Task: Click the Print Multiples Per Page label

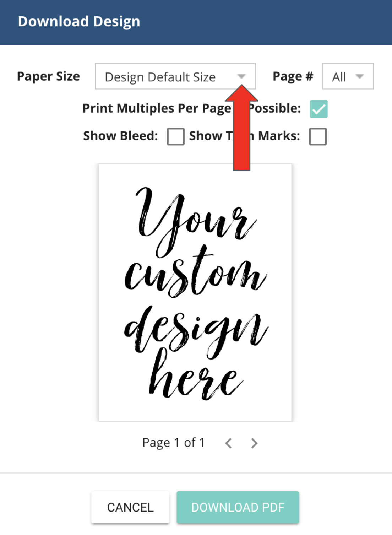Action: [157, 109]
